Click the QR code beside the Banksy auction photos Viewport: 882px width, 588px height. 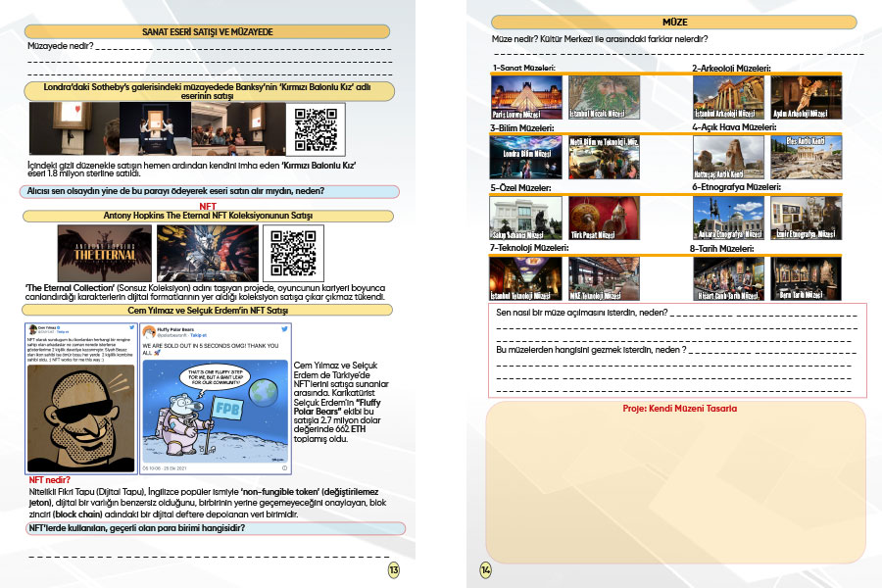point(316,129)
